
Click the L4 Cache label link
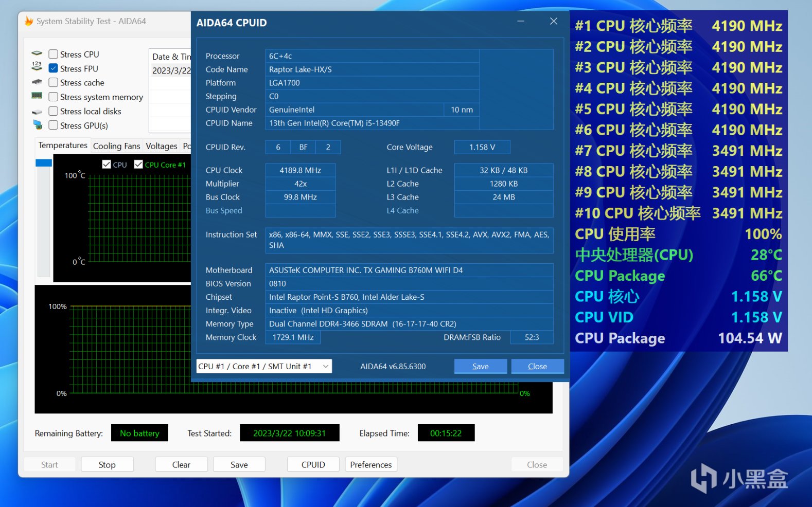pos(403,210)
